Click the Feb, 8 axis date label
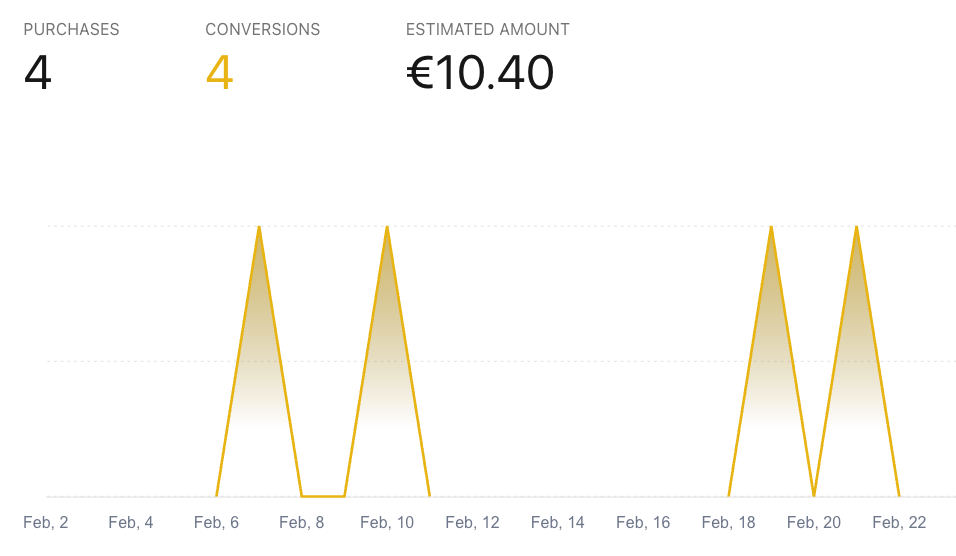The image size is (956, 556). click(x=302, y=522)
